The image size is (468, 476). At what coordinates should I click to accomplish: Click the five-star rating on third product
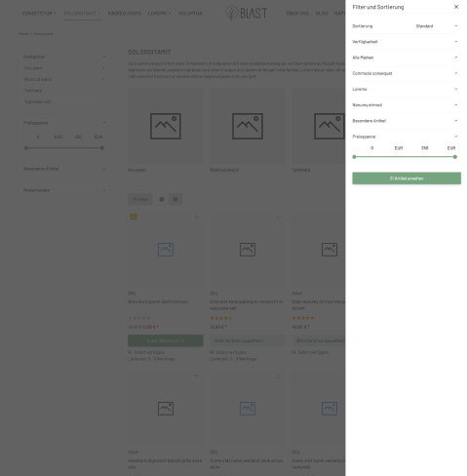[303, 318]
